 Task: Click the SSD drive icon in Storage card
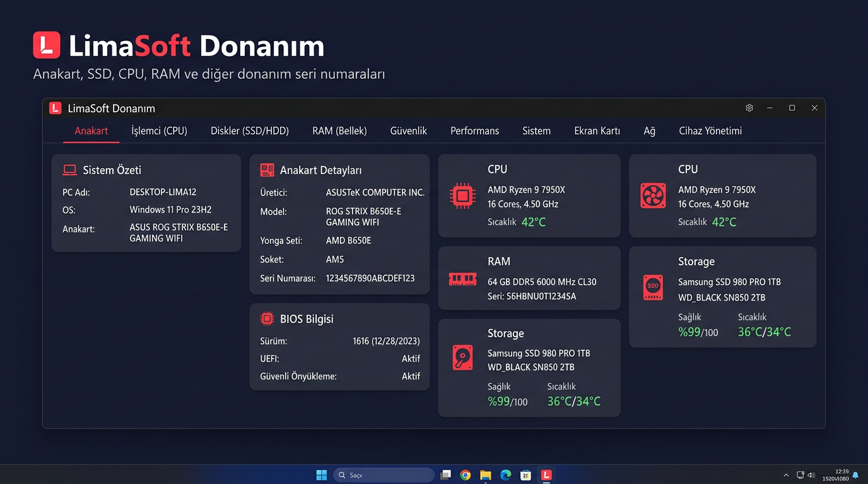coord(653,287)
